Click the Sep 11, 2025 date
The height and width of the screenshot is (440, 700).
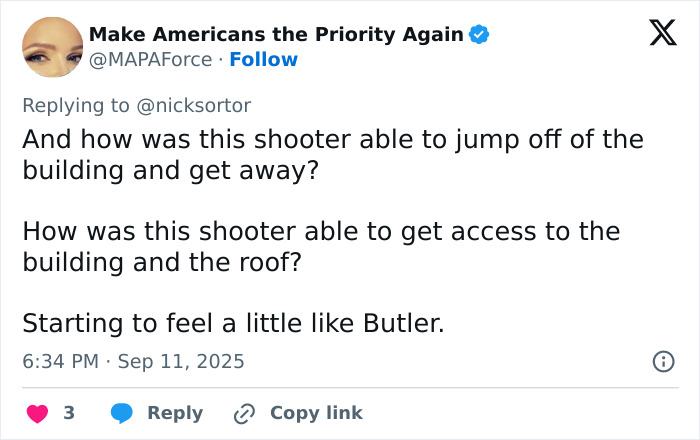click(x=181, y=361)
